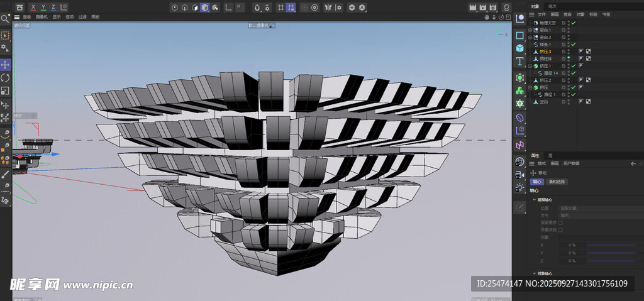Activate the Scale tool in left toolbar
This screenshot has width=644, height=301.
point(5,90)
